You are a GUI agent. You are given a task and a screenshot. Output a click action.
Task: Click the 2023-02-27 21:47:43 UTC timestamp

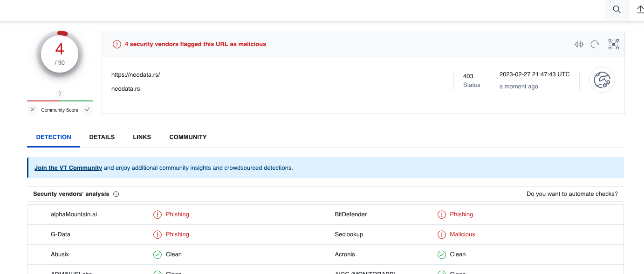(x=534, y=74)
